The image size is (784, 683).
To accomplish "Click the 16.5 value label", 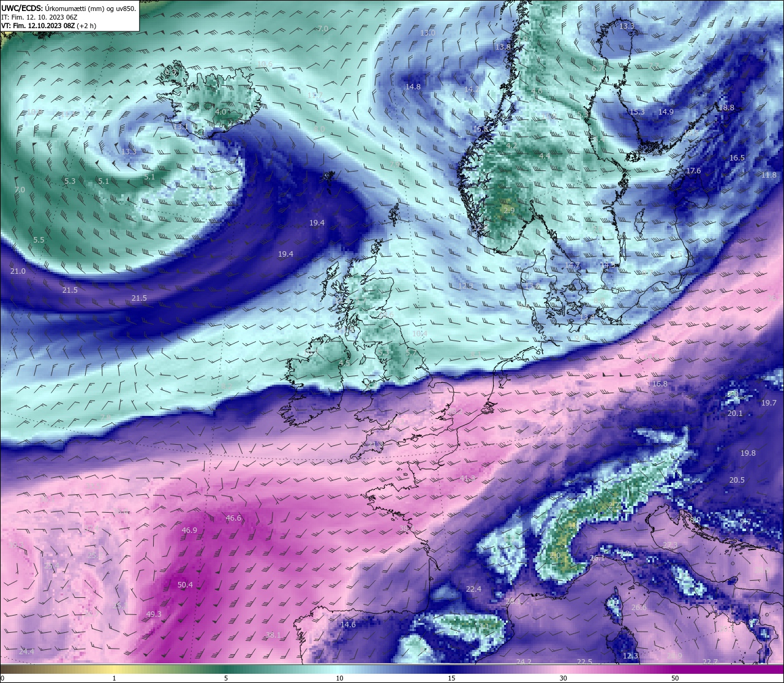I will tap(737, 158).
